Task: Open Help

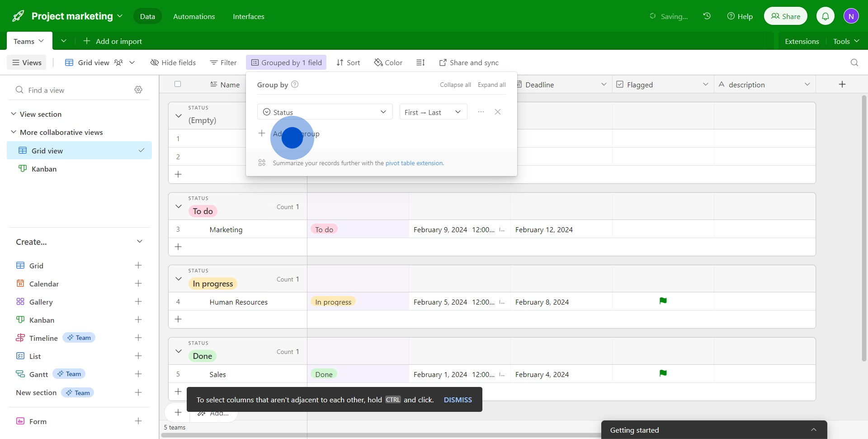Action: (x=740, y=16)
